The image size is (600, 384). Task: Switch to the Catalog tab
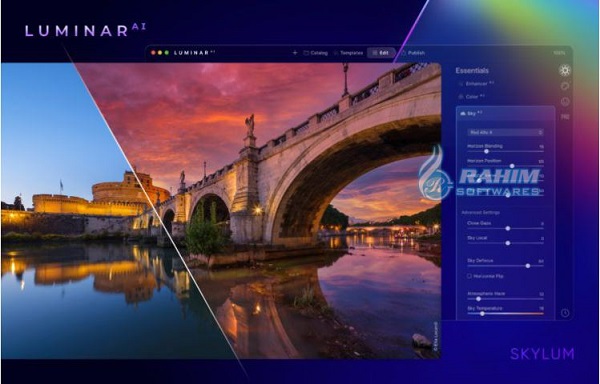tap(316, 53)
